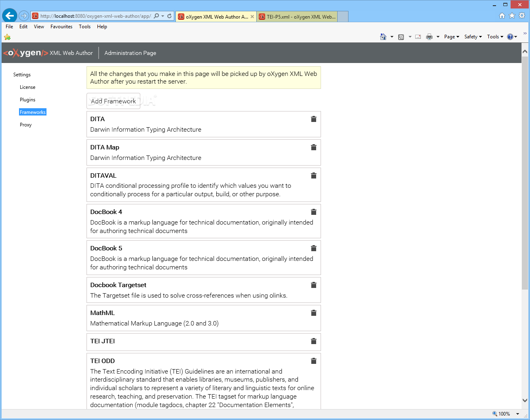Image resolution: width=530 pixels, height=420 pixels.
Task: Open the zoom level dropdown arrow
Action: pyautogui.click(x=517, y=414)
